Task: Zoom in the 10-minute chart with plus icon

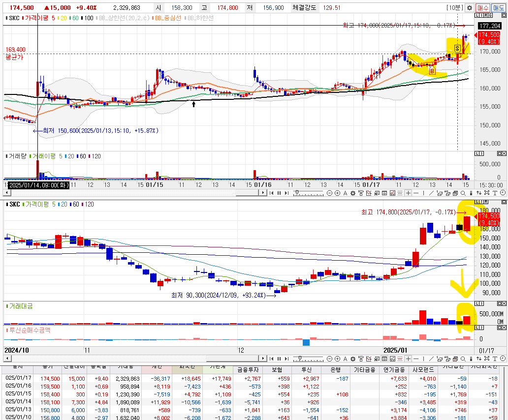Action: click(x=337, y=193)
